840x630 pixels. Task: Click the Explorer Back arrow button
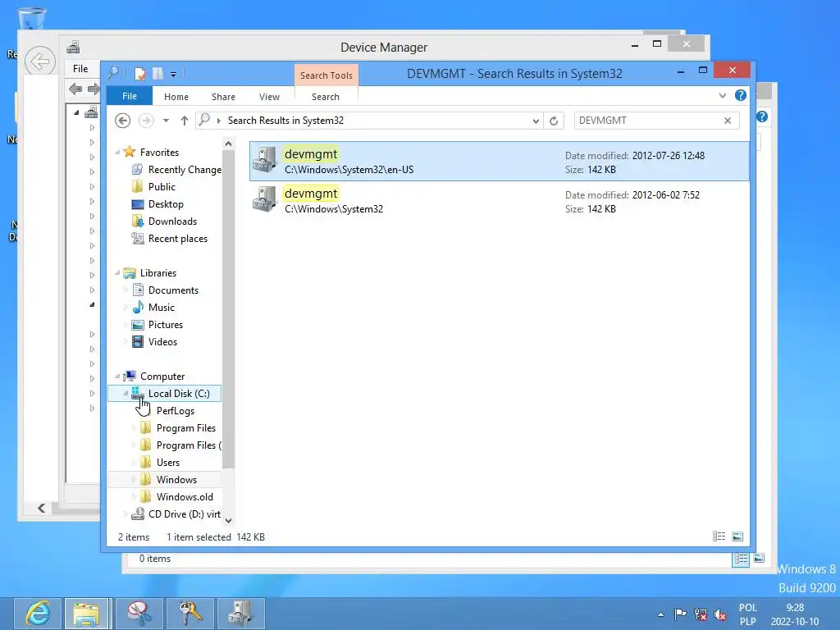pos(123,121)
